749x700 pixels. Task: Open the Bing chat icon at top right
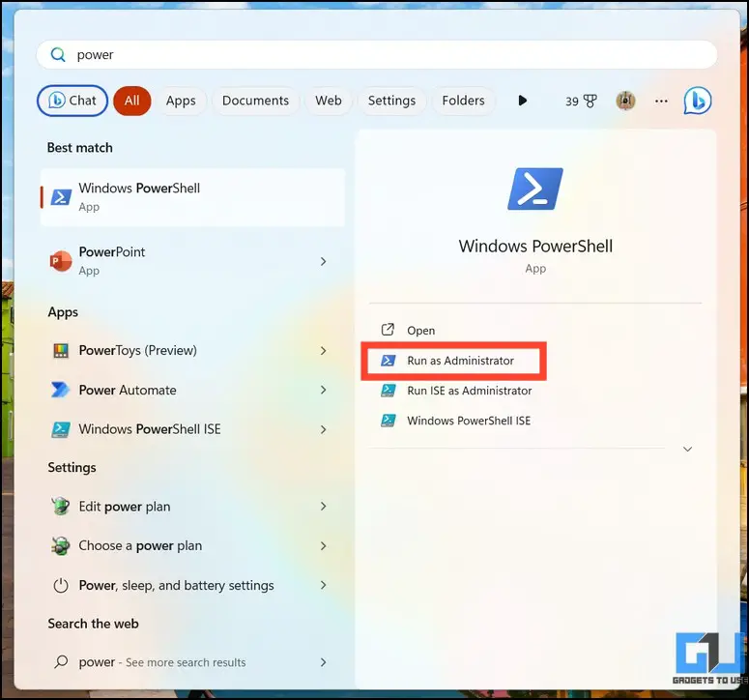point(698,101)
